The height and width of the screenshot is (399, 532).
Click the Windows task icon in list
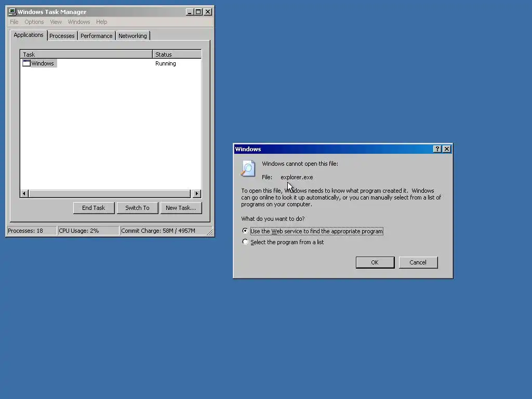pyautogui.click(x=26, y=63)
